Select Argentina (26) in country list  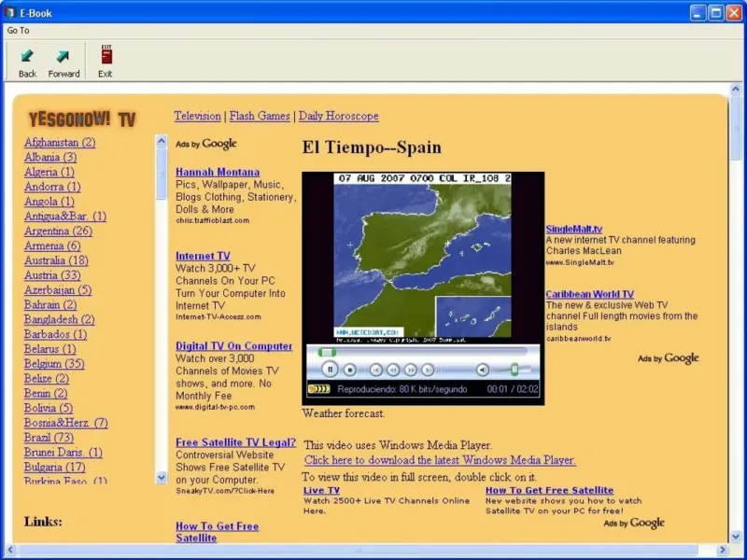tap(58, 231)
